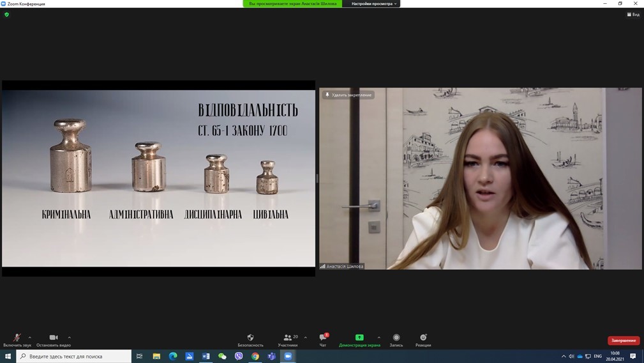Click the Удалить закрепление unpin button
Screen dimensions: 644x363
pyautogui.click(x=348, y=95)
